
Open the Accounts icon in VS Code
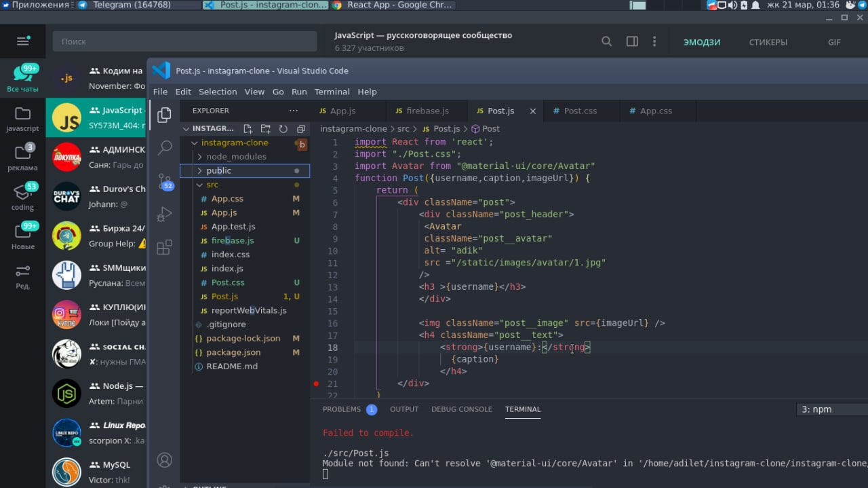[164, 459]
